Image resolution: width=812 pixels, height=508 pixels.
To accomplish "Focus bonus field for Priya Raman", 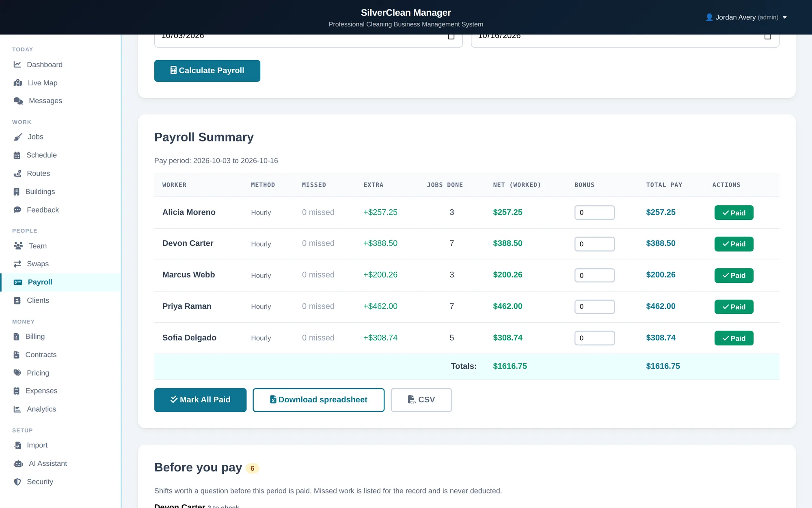I will (594, 307).
